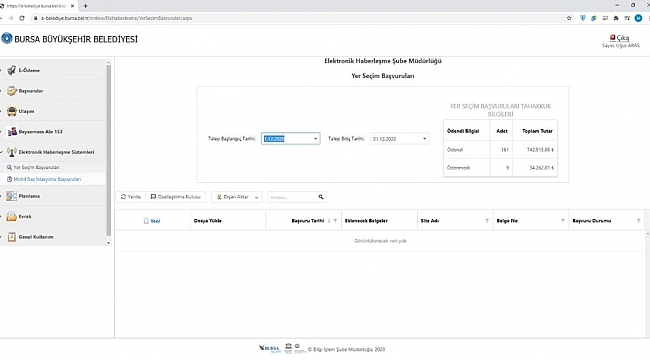Image resolution: width=650 pixels, height=360 pixels.
Task: Click the E-Ödeme cart icon
Action: 12,70
